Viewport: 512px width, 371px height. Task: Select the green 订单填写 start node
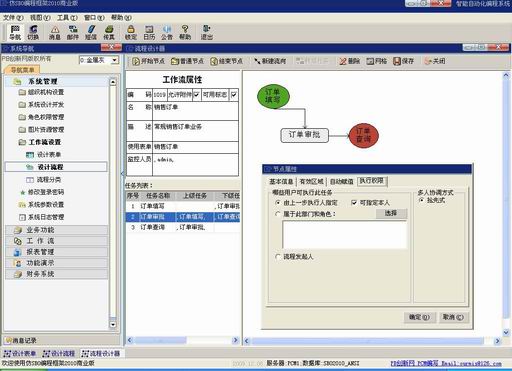click(x=273, y=96)
